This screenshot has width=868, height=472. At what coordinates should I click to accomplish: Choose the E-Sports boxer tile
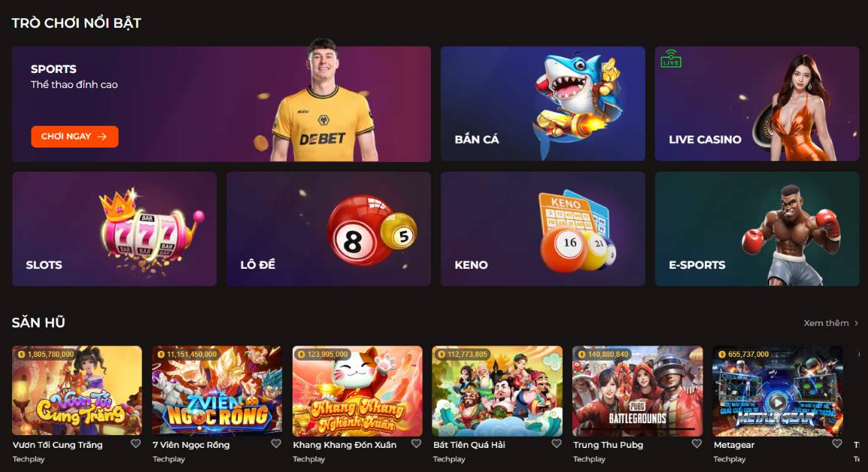pyautogui.click(x=757, y=229)
